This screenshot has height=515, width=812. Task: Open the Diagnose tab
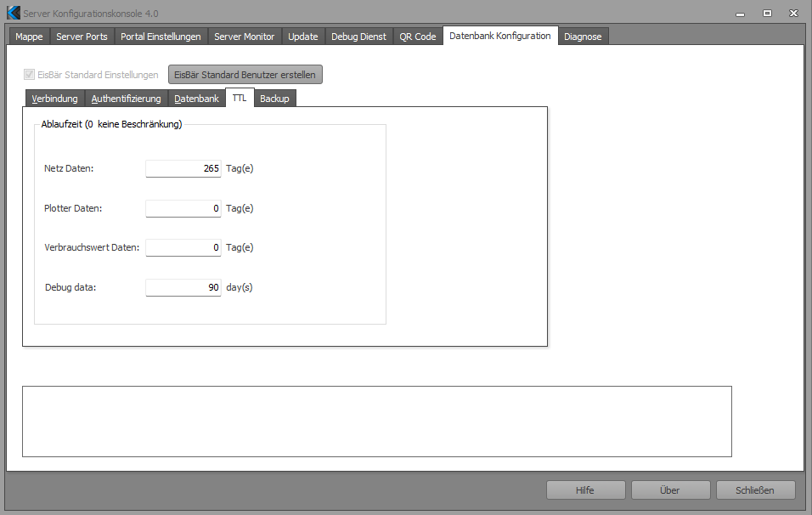(583, 37)
